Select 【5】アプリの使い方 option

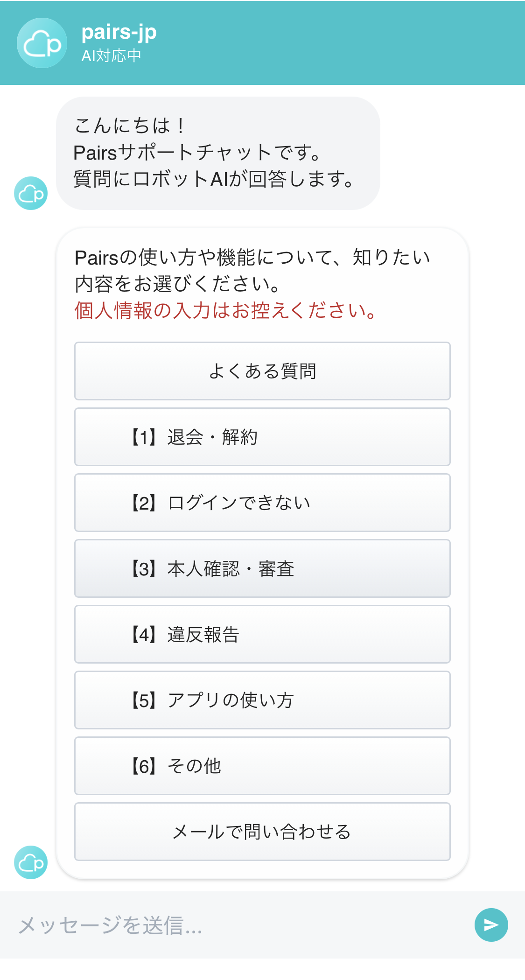(262, 700)
